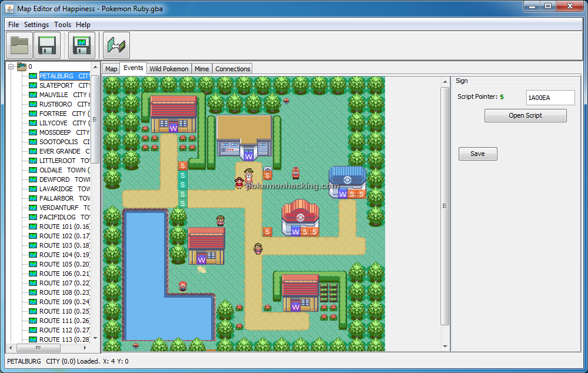Click the map icon beside ROUTE 112
This screenshot has height=373, width=588.
(33, 330)
